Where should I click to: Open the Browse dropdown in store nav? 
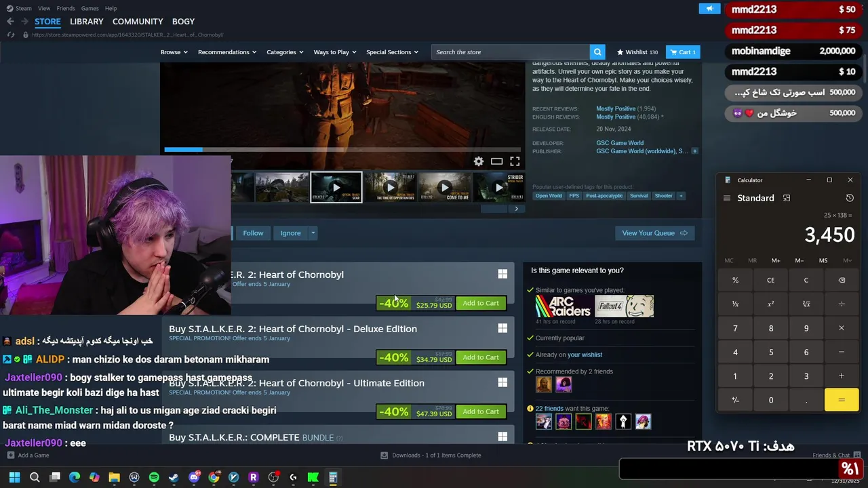174,52
